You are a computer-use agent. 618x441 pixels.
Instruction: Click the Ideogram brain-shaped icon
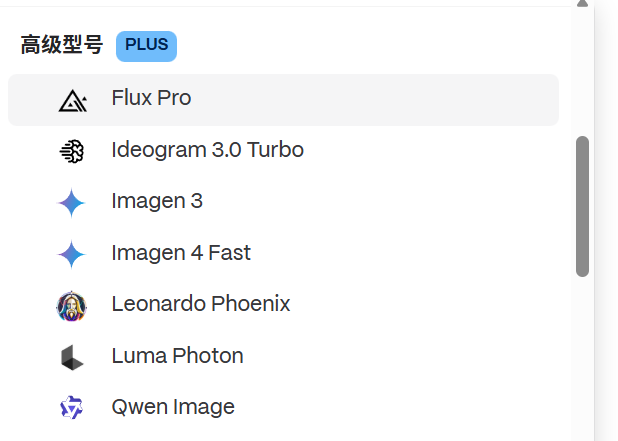point(72,151)
